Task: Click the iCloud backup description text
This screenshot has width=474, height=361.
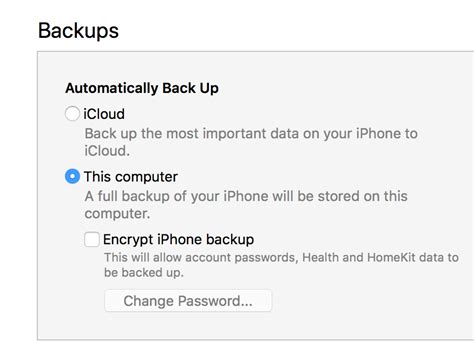Action: (x=251, y=142)
